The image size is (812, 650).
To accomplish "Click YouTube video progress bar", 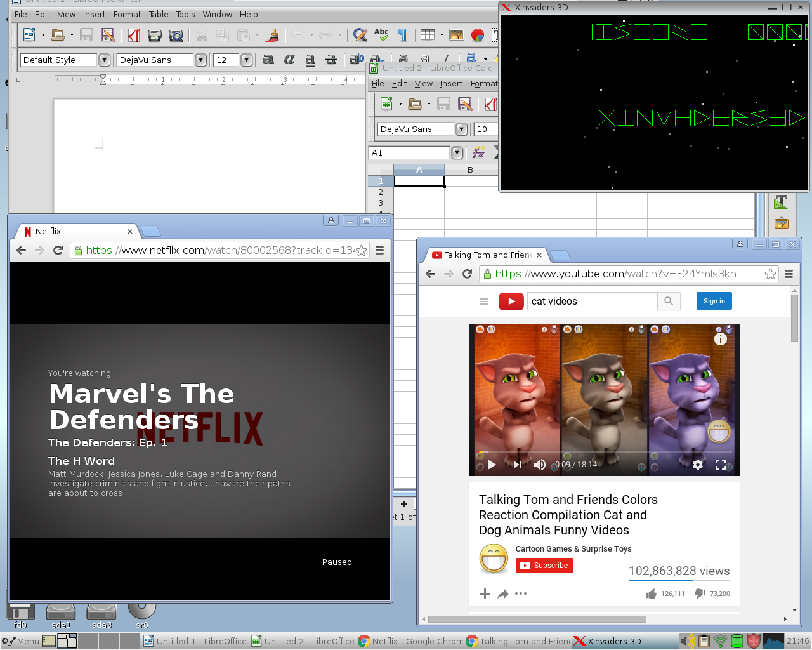I will pyautogui.click(x=605, y=453).
